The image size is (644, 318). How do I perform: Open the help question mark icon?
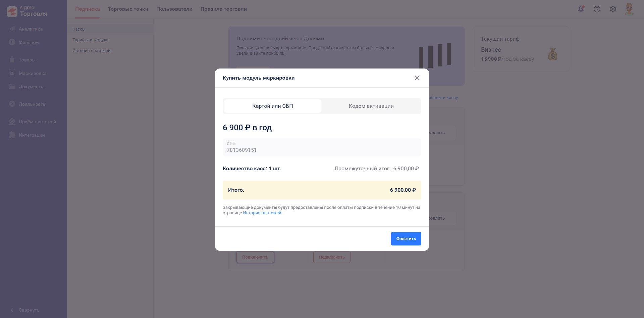click(597, 9)
